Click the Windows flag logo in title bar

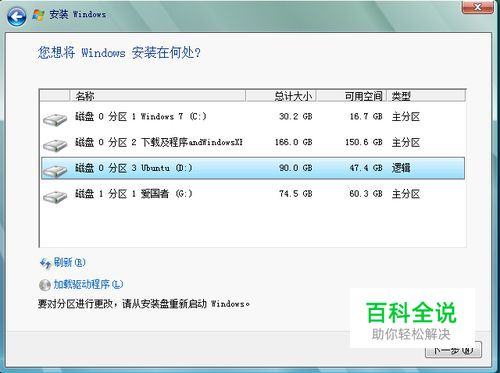click(38, 15)
